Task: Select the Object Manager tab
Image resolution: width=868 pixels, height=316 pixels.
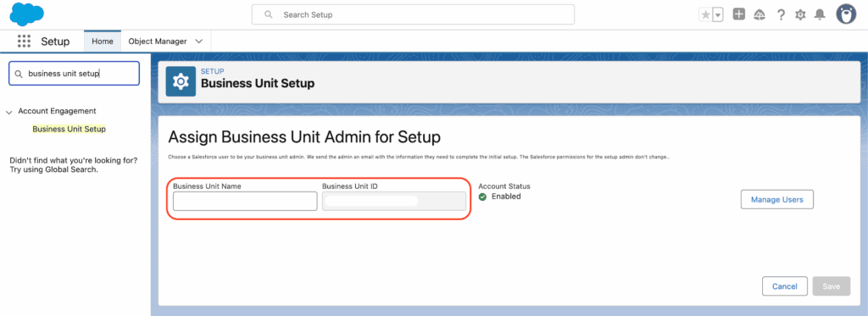Action: click(x=158, y=42)
